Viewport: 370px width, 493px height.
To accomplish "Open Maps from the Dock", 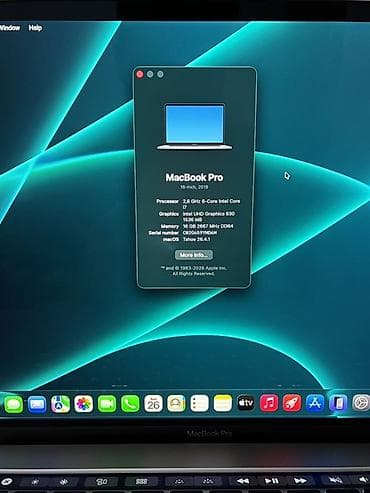I will coord(60,404).
